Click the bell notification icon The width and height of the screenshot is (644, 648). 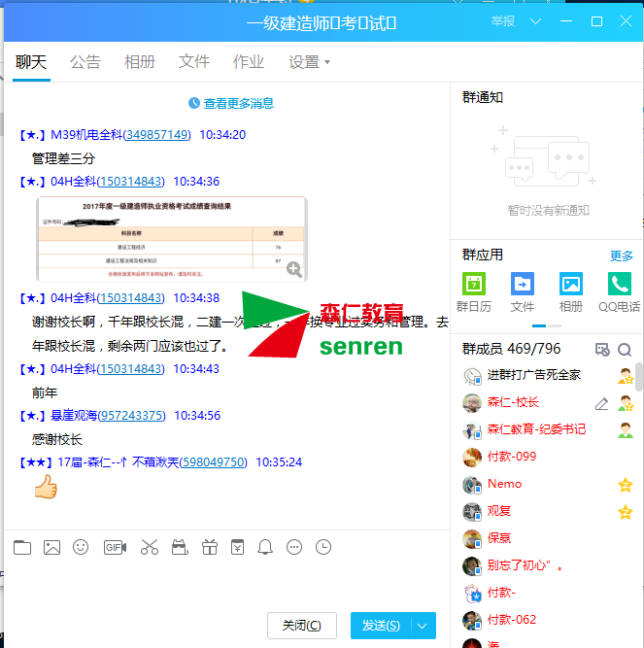265,547
